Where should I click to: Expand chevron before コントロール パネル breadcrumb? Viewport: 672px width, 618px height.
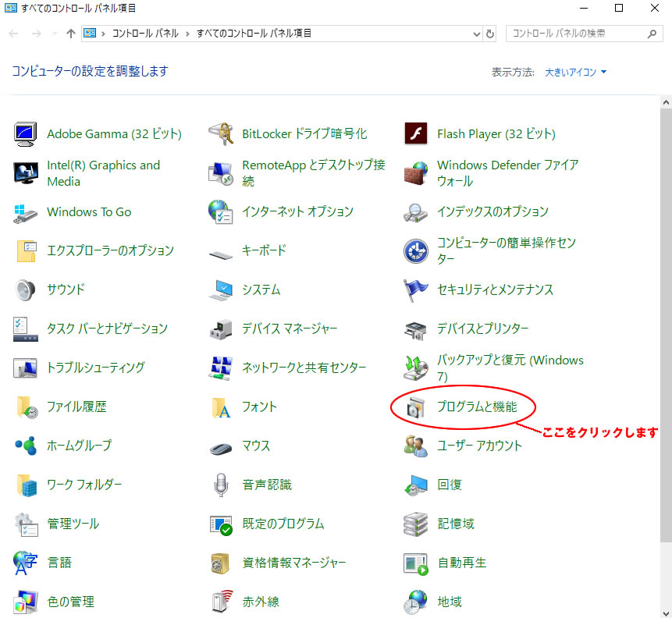click(103, 34)
